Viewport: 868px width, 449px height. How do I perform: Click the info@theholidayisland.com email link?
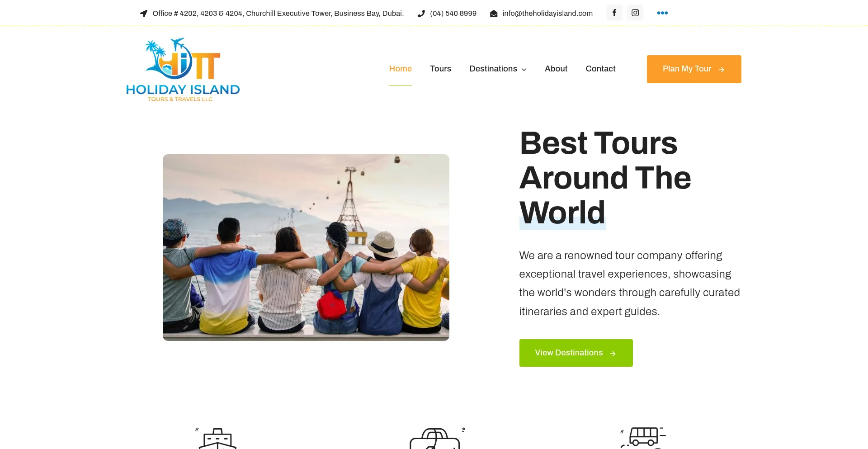pos(547,14)
